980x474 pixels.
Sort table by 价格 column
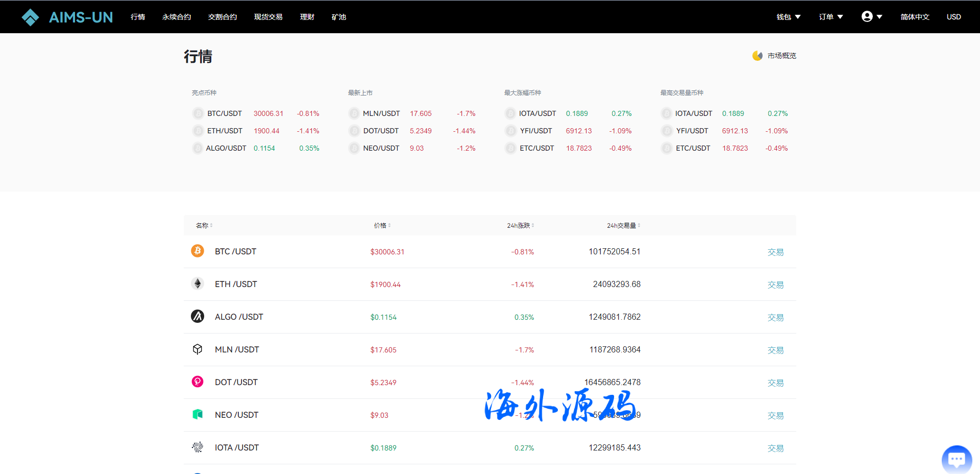382,225
